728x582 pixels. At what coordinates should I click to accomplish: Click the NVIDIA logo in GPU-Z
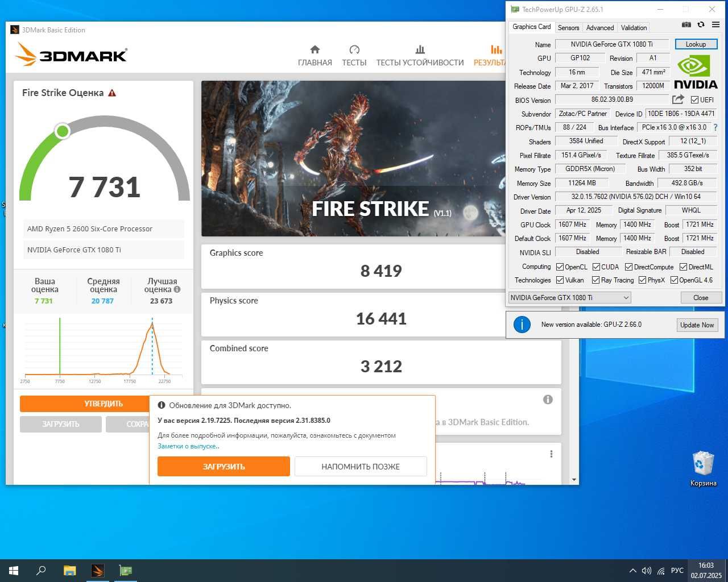[696, 72]
